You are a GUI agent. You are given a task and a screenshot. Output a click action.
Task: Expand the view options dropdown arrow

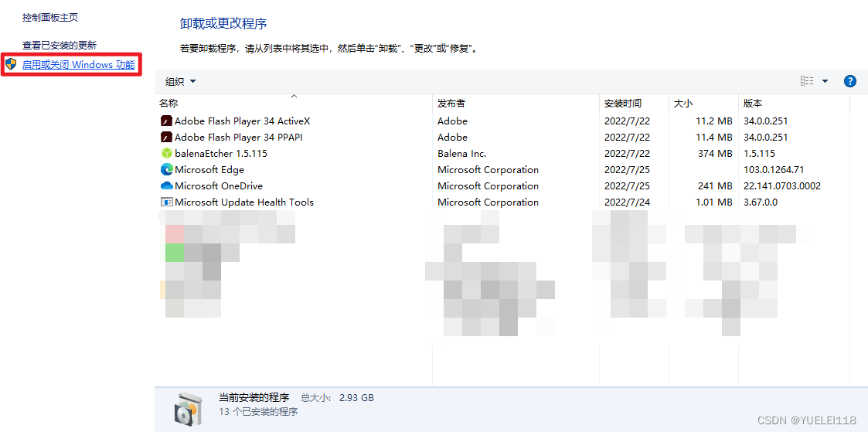825,81
